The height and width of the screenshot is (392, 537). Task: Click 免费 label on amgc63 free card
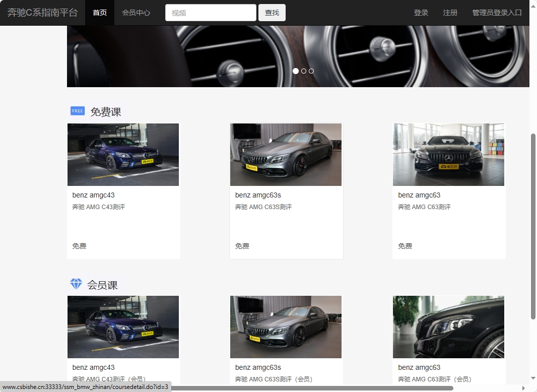[405, 246]
